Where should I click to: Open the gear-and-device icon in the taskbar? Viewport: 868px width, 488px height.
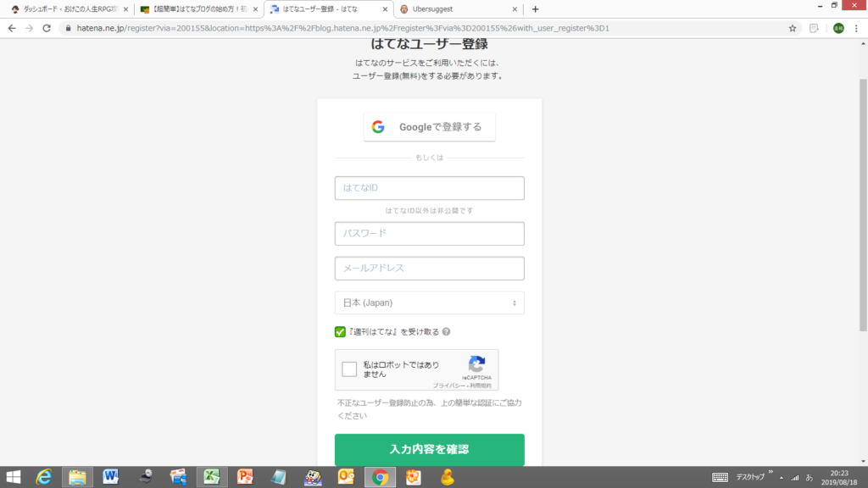[145, 477]
